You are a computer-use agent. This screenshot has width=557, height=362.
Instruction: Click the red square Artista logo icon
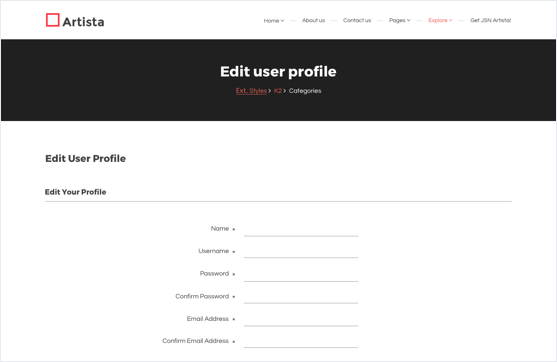[53, 20]
